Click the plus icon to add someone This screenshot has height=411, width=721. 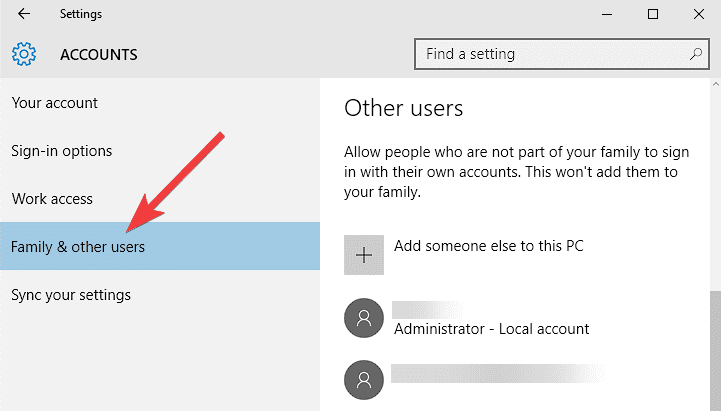(x=364, y=255)
